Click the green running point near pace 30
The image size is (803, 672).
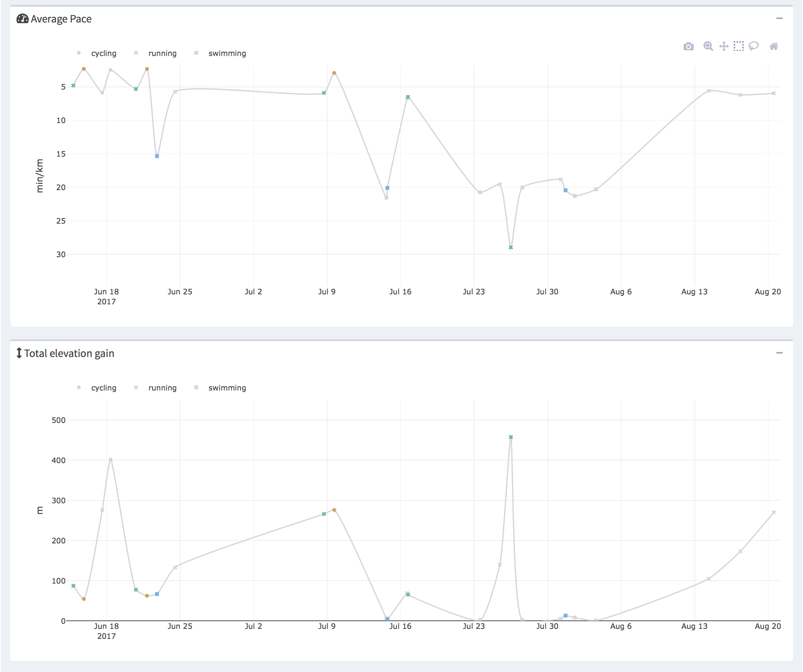point(511,248)
